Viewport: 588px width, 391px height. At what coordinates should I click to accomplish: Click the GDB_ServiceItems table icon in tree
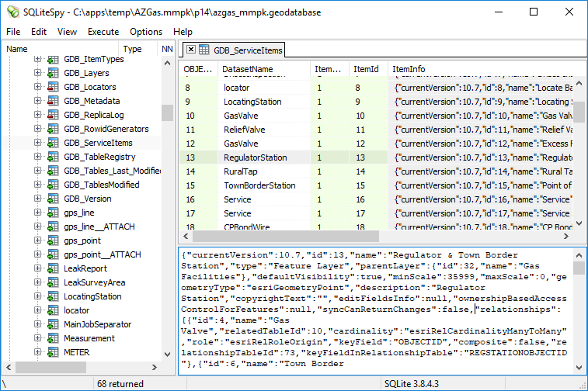53,143
